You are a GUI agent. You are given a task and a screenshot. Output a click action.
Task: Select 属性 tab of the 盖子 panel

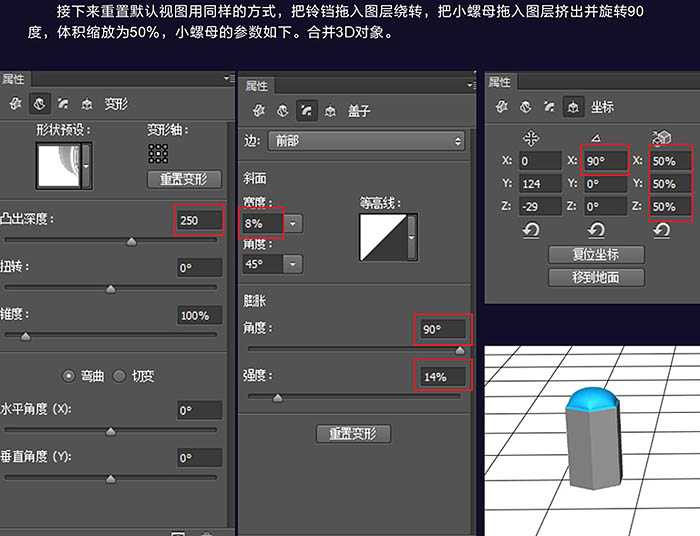(256, 85)
